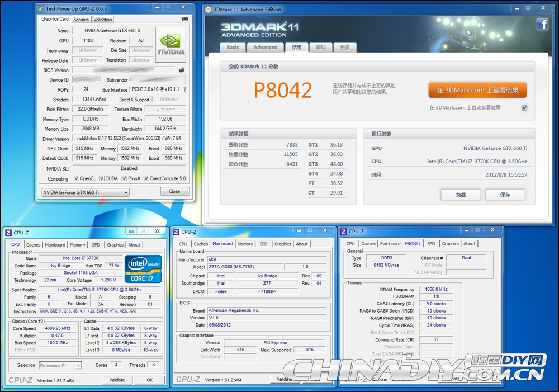559x392 pixels.
Task: Click the Memory CPU-Z window title icon
Action: pos(344,232)
